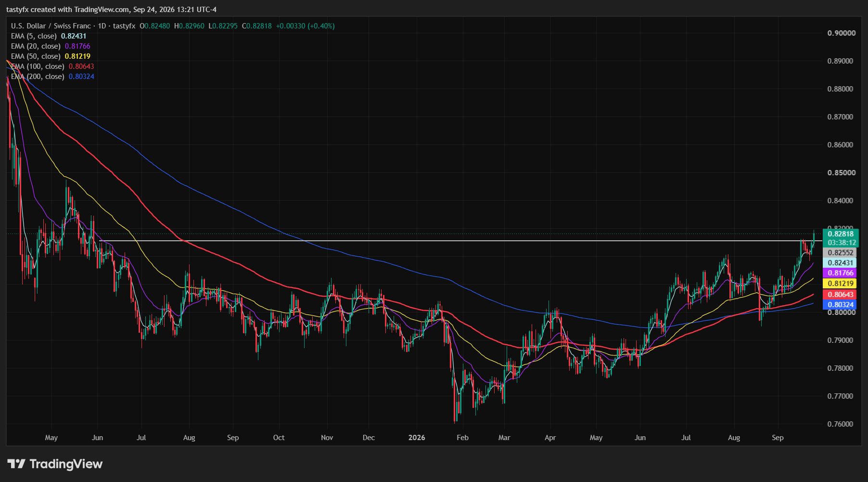The image size is (868, 482).
Task: Click the yellow 0.81219 EMA price label
Action: click(841, 284)
